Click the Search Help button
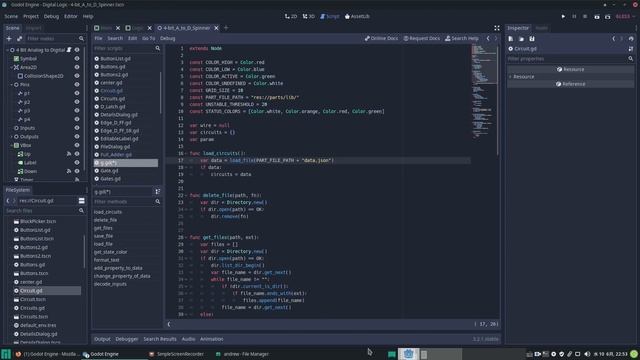640x360 pixels. coord(462,38)
